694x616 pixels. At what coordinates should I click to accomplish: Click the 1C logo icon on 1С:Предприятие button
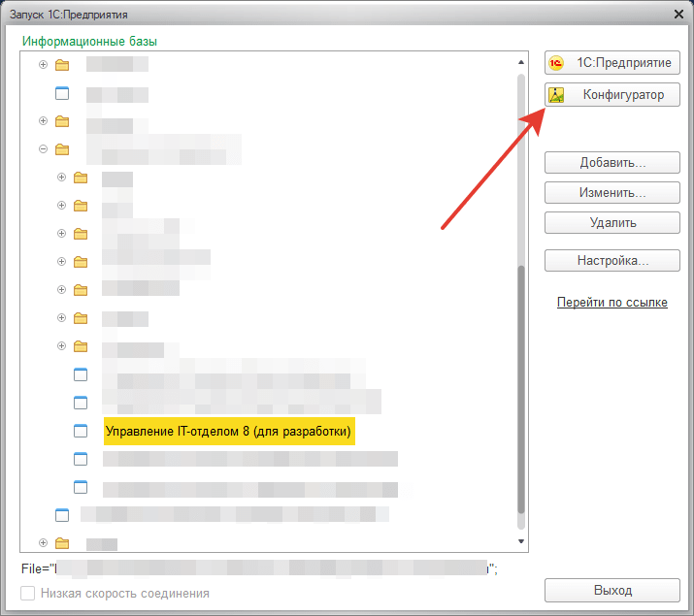click(x=556, y=63)
